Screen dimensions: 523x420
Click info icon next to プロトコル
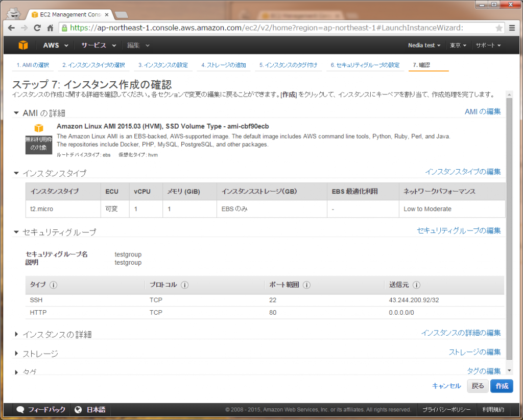[185, 285]
